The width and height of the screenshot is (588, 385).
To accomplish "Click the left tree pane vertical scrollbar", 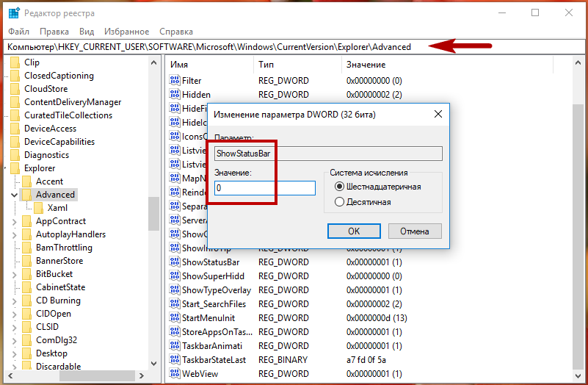I will [x=153, y=213].
